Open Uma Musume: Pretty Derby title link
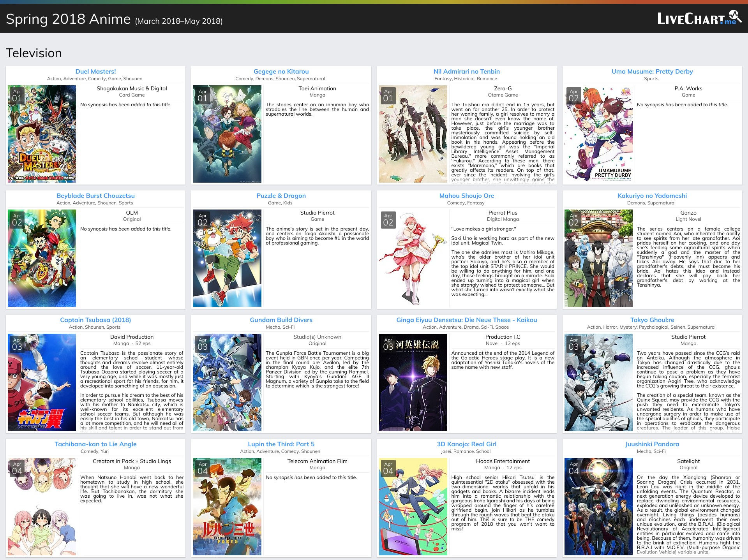Viewport: 748px width, 560px height. click(652, 71)
